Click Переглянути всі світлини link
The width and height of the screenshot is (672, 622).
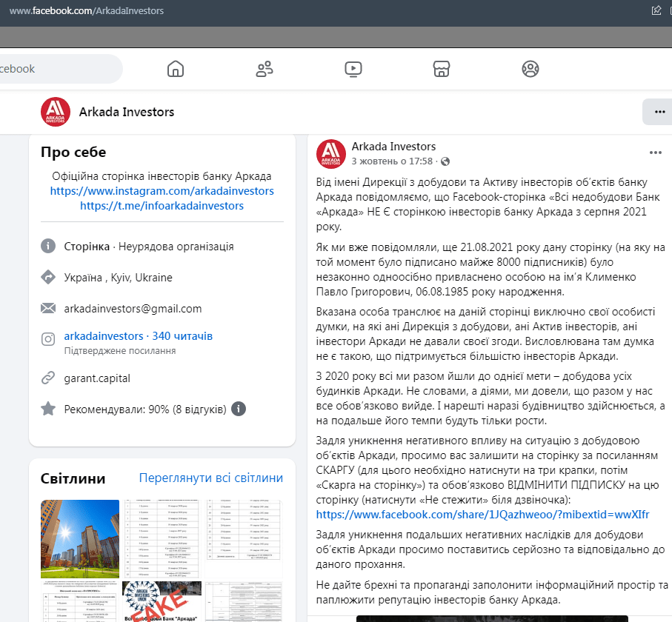tap(211, 478)
